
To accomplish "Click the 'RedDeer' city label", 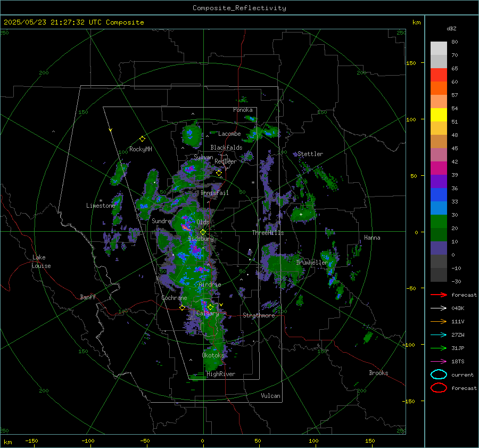I will click(226, 161).
